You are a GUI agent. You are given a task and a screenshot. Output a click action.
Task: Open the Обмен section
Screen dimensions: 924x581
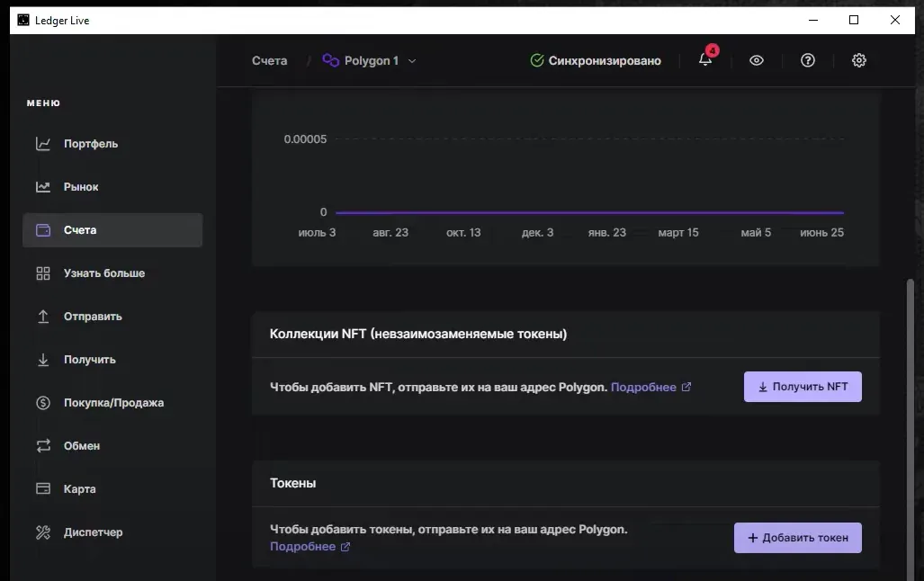tap(112, 446)
